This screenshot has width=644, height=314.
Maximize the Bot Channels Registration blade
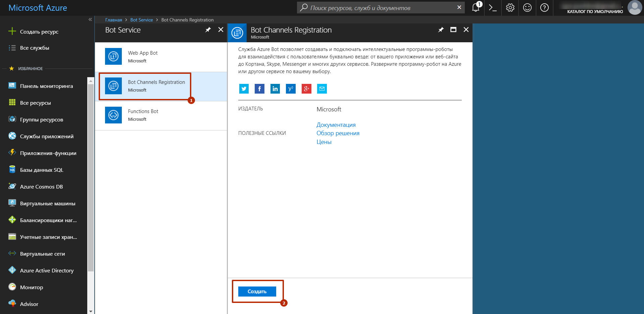[x=453, y=30]
